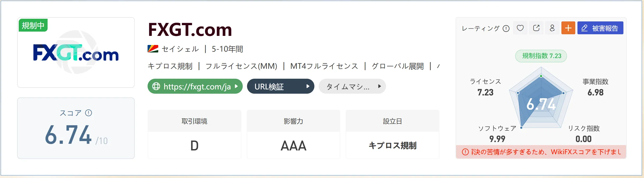Screen dimensions: 644x178
Task: Click the 設立日 キプロス規制 card
Action: point(392,134)
